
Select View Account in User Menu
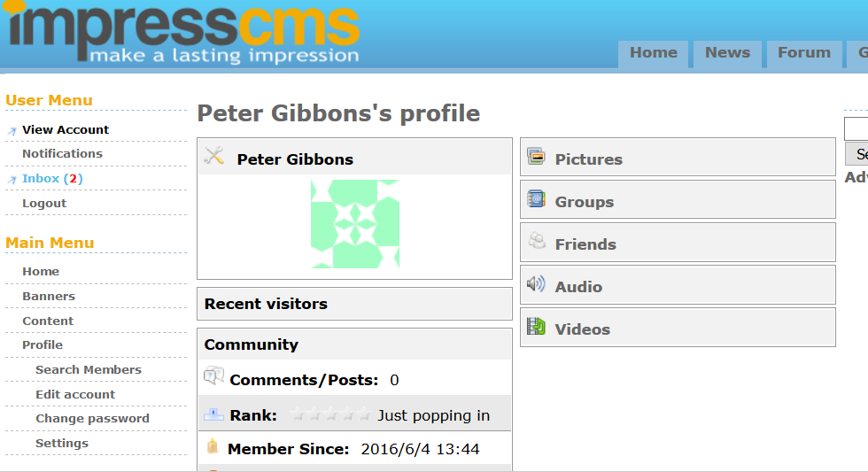point(66,129)
